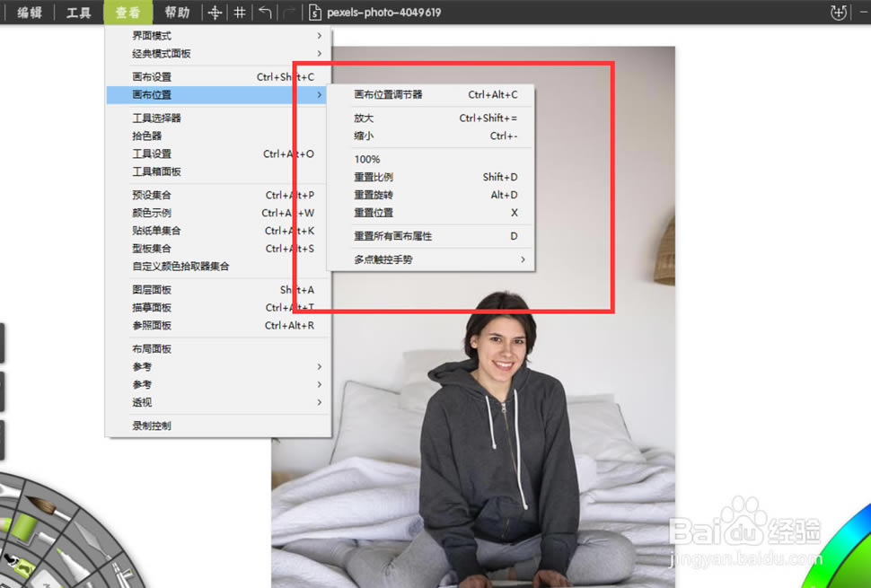Viewport: 871px width, 588px height.
Task: Click the canvas move crosshair icon
Action: pyautogui.click(x=215, y=13)
